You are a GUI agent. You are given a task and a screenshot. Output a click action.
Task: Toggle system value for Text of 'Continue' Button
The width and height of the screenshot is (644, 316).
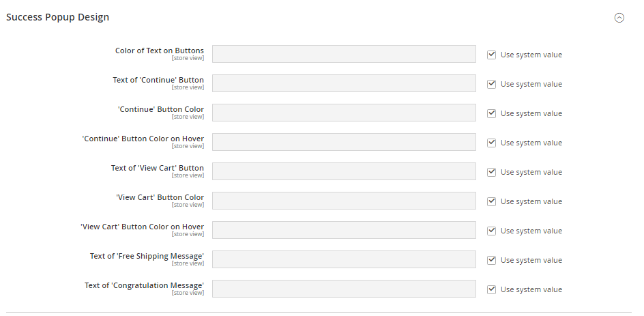point(491,84)
